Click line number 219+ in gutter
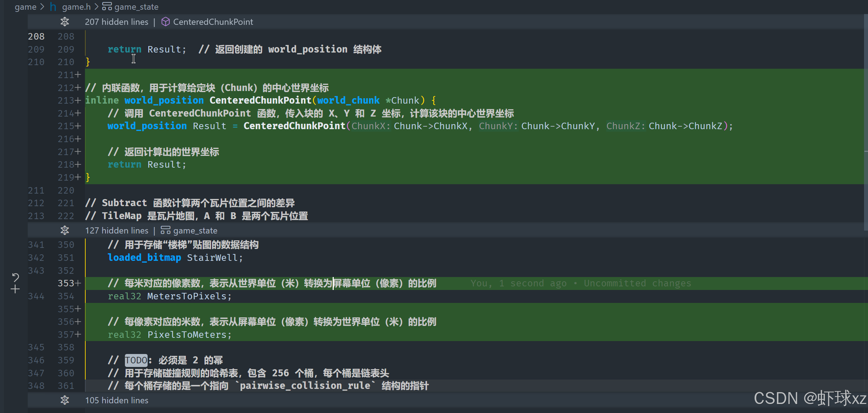This screenshot has height=413, width=868. click(69, 177)
